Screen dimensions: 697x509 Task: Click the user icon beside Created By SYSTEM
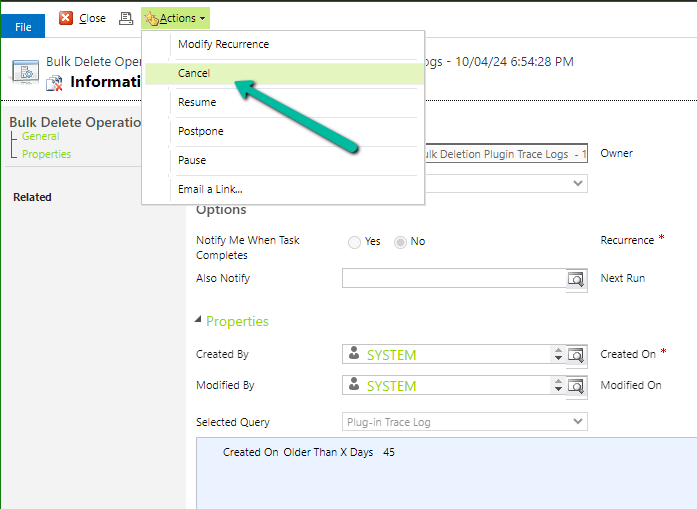tap(354, 354)
